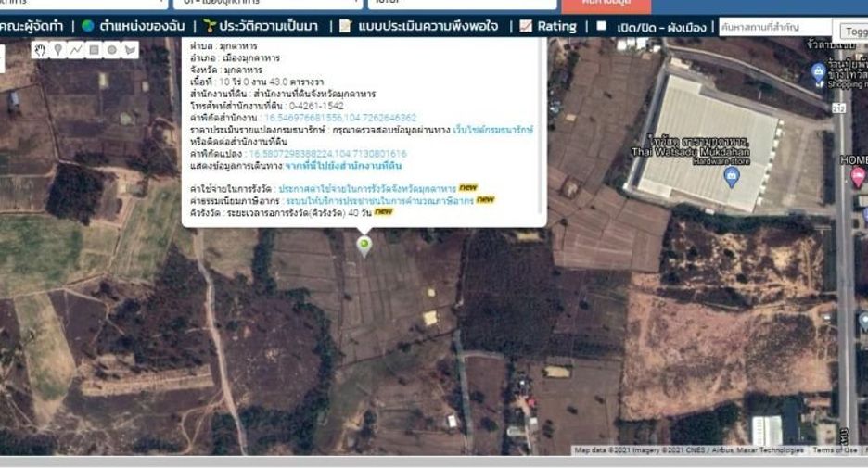Click the orange search button
This screenshot has height=468, width=868.
tap(606, 5)
